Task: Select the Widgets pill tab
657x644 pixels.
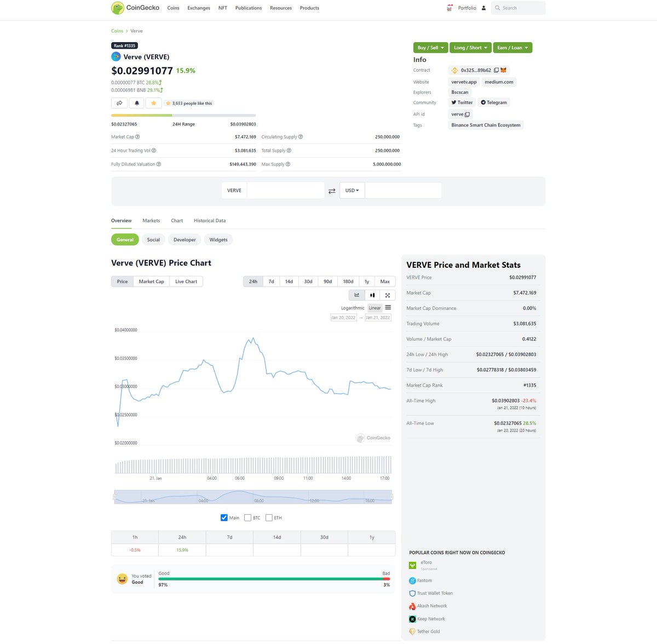Action: coord(218,240)
